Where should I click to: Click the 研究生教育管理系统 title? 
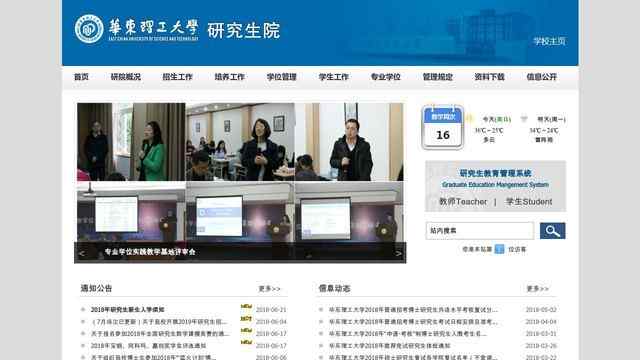[496, 173]
